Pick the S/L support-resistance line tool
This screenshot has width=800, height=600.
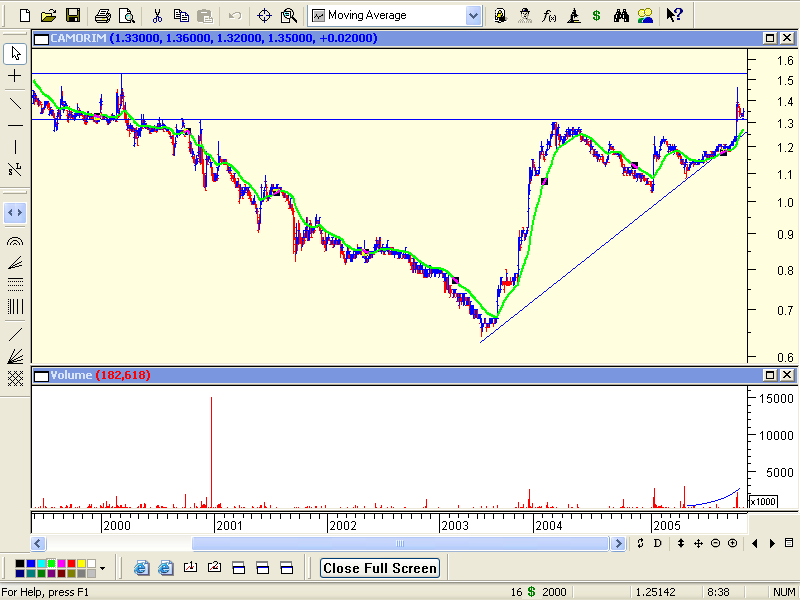(x=15, y=169)
